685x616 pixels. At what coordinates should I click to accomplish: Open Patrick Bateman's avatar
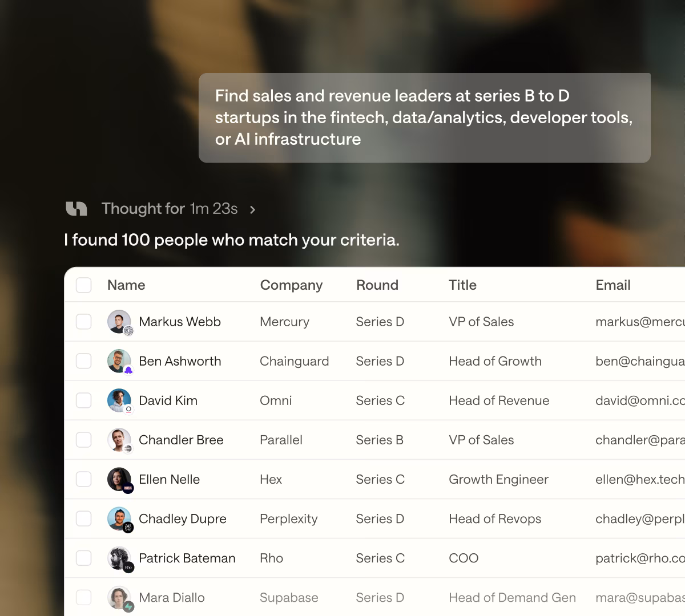[x=119, y=558]
